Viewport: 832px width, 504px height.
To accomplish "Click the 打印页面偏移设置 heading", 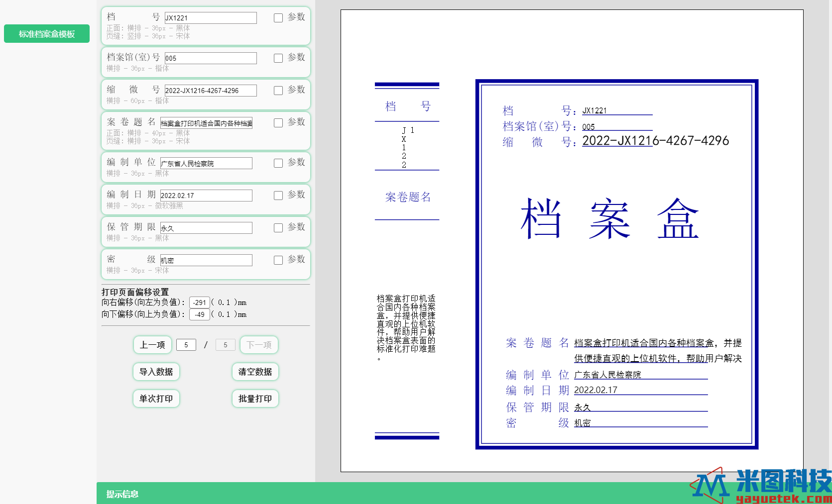I will [x=135, y=292].
